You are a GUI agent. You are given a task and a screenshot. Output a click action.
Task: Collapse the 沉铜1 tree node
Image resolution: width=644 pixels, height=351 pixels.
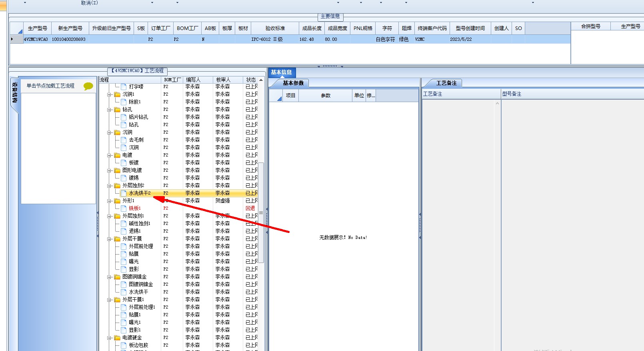(109, 94)
